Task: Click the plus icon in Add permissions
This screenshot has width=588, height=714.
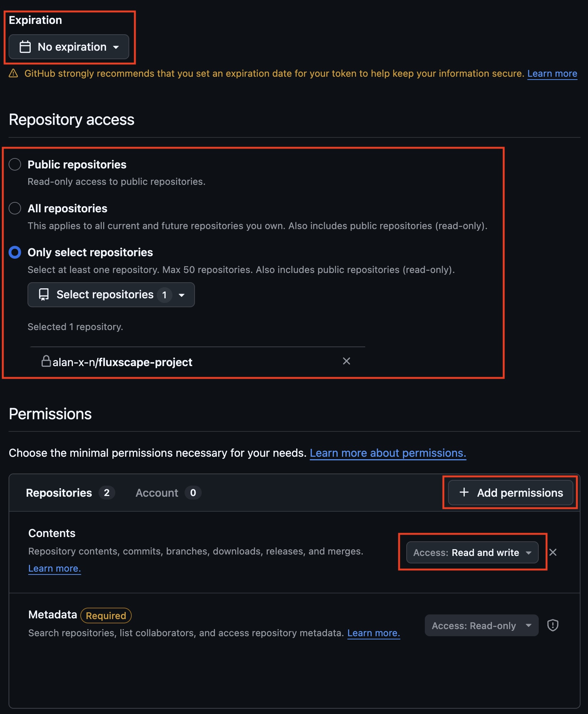Action: pos(464,492)
